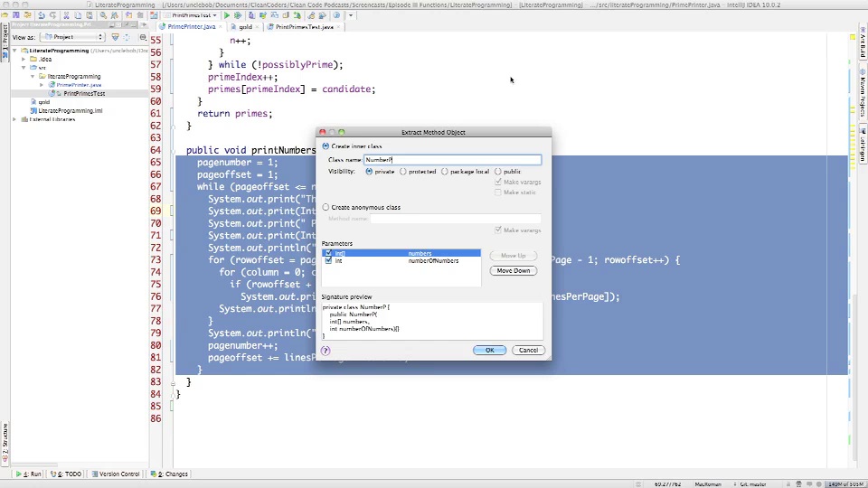Collapse the src folder
The width and height of the screenshot is (868, 488).
pos(24,68)
